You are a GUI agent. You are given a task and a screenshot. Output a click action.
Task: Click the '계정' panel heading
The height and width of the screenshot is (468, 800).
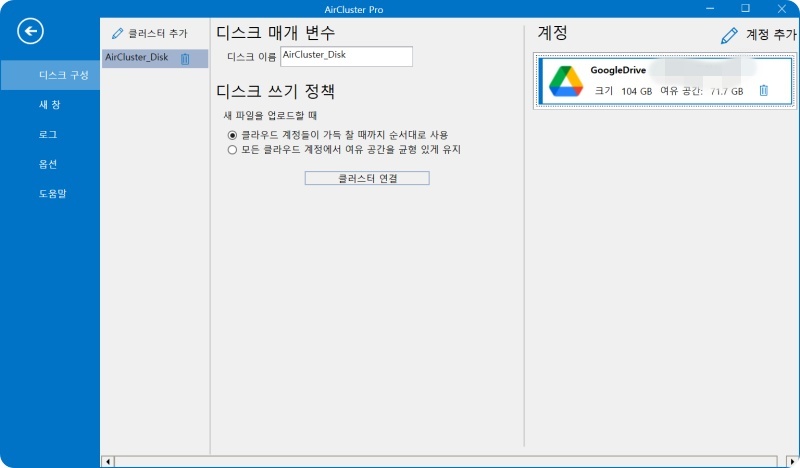point(552,33)
